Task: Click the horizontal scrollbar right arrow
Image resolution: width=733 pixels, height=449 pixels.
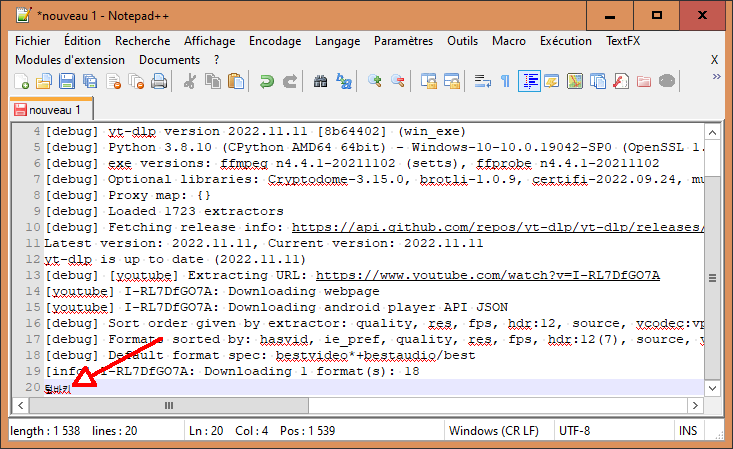Action: point(695,405)
